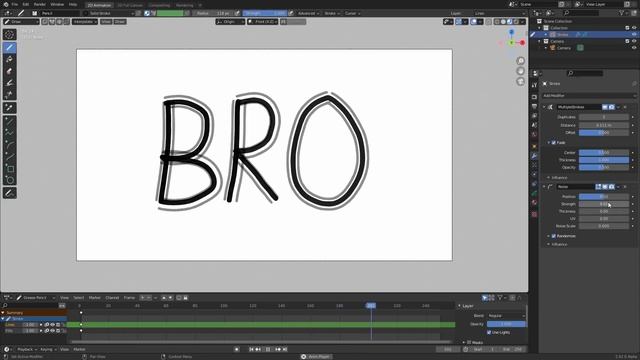Viewport: 640px width, 360px height.
Task: Click the Duplicates number field
Action: 604,117
